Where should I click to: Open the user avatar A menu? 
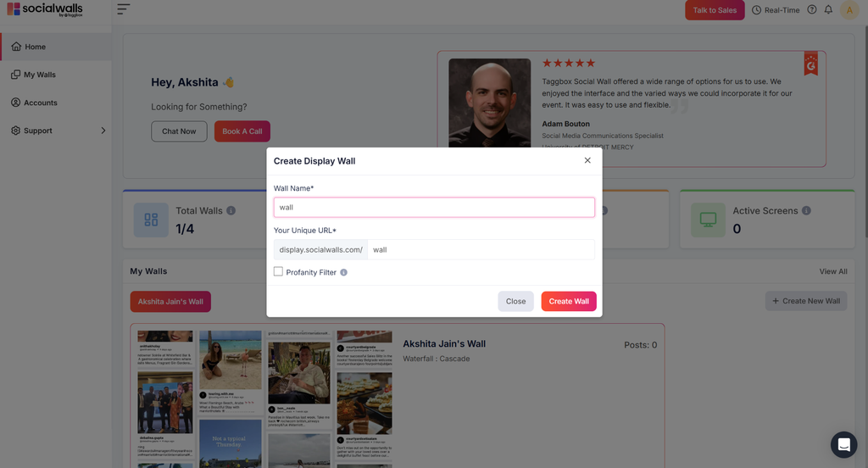click(x=849, y=10)
